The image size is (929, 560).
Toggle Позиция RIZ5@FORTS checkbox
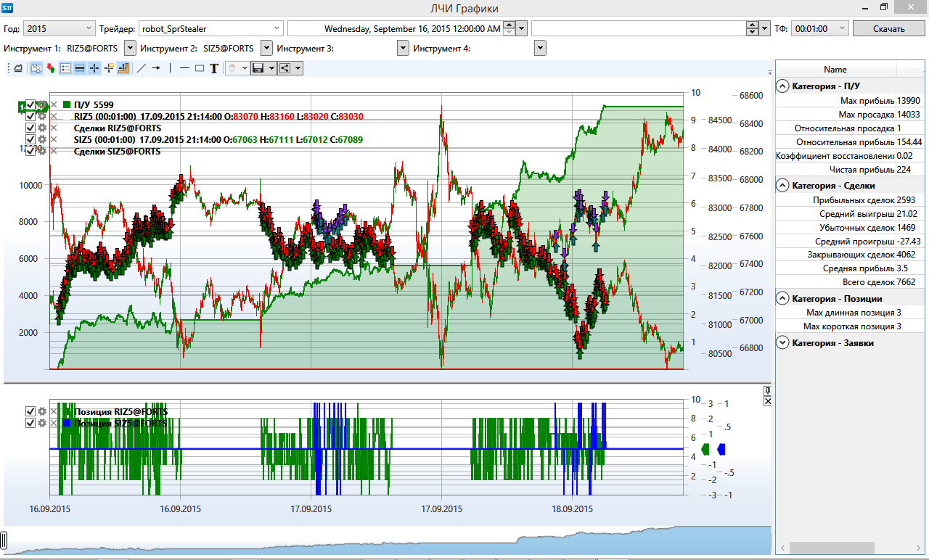(30, 411)
